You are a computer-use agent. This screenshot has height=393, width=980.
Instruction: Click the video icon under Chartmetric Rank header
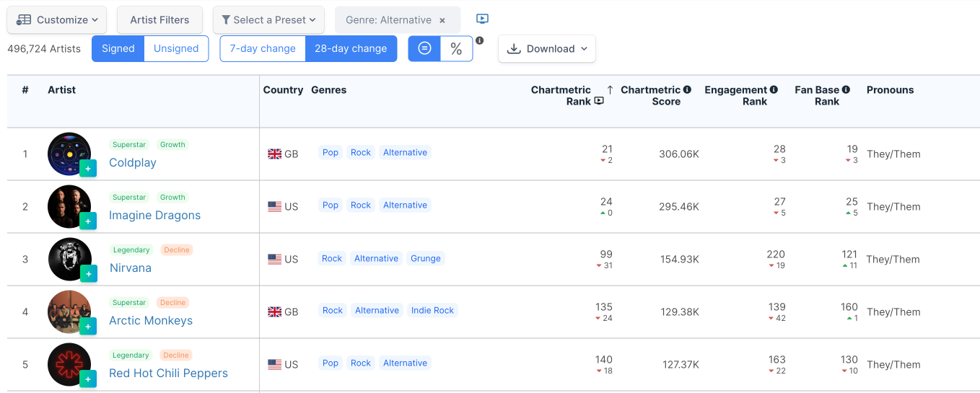pyautogui.click(x=598, y=102)
